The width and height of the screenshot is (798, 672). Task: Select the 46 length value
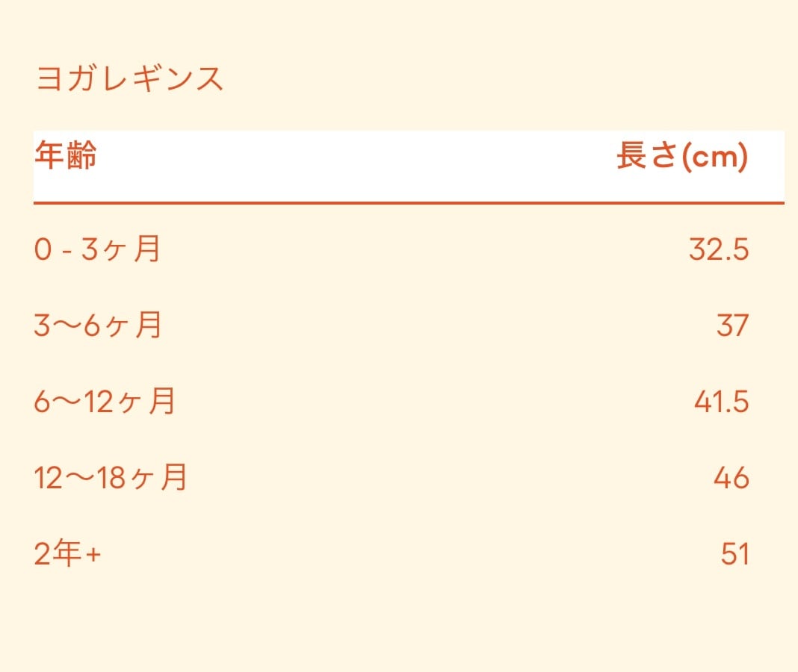click(x=731, y=479)
